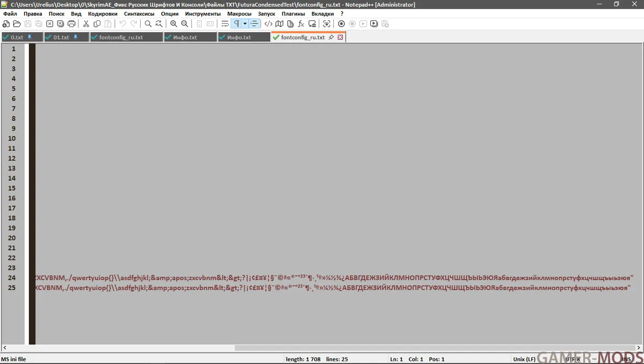Click Unix (LF) in the status bar

[524, 359]
